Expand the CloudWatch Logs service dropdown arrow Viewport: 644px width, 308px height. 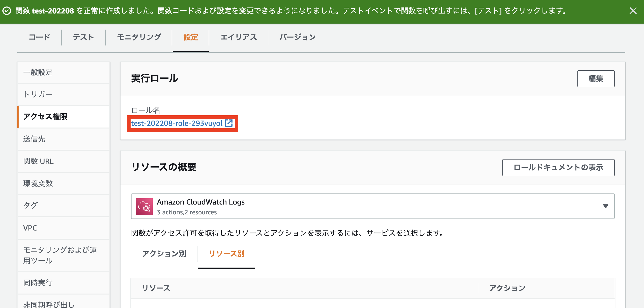(x=605, y=206)
